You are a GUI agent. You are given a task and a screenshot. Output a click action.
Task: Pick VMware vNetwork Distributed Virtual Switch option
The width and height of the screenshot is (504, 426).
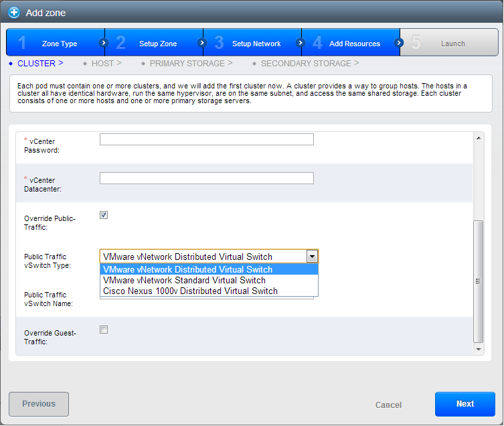[187, 269]
